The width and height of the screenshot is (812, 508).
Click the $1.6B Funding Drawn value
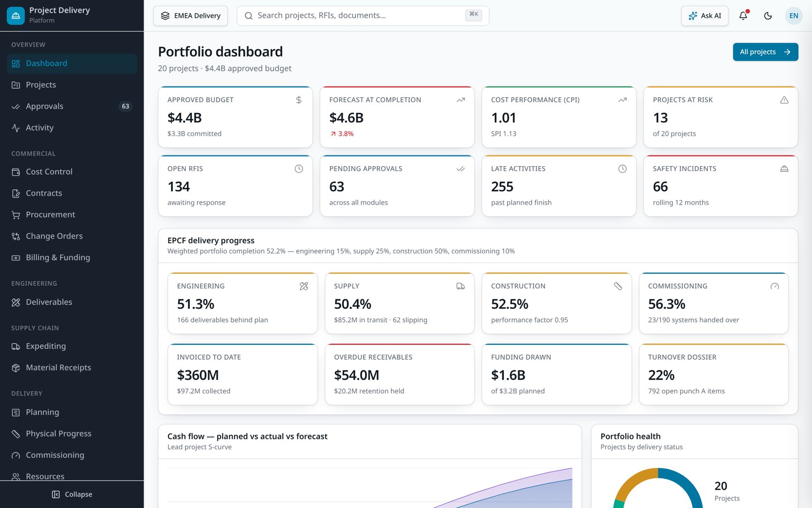click(508, 375)
